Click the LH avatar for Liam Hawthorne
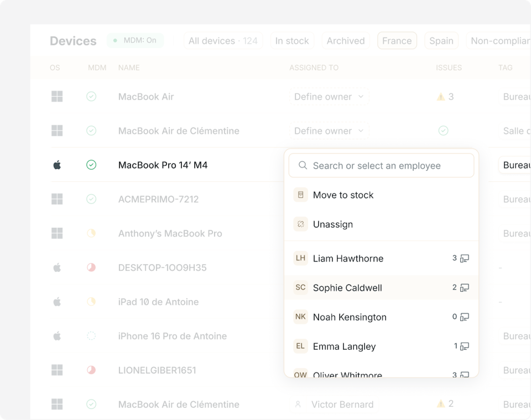Image resolution: width=531 pixels, height=420 pixels. pyautogui.click(x=300, y=258)
